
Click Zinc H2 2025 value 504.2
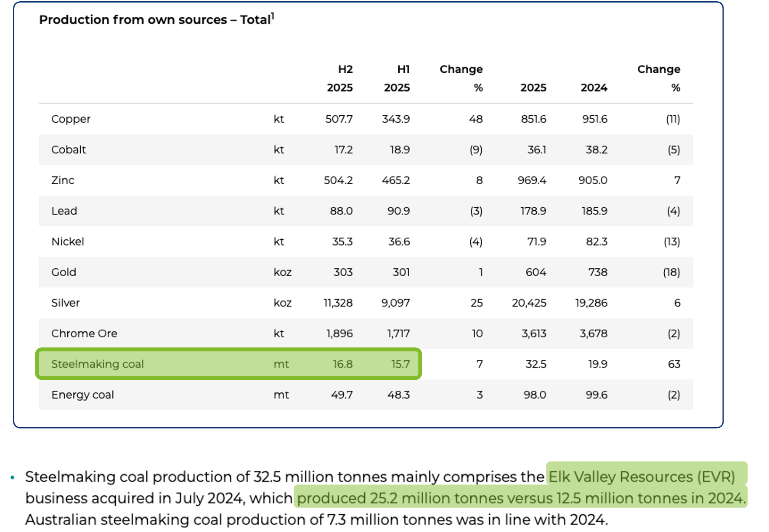338,180
